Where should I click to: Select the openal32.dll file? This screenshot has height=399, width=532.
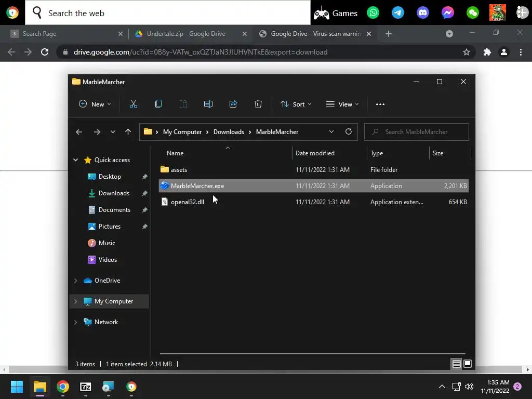coord(313,202)
